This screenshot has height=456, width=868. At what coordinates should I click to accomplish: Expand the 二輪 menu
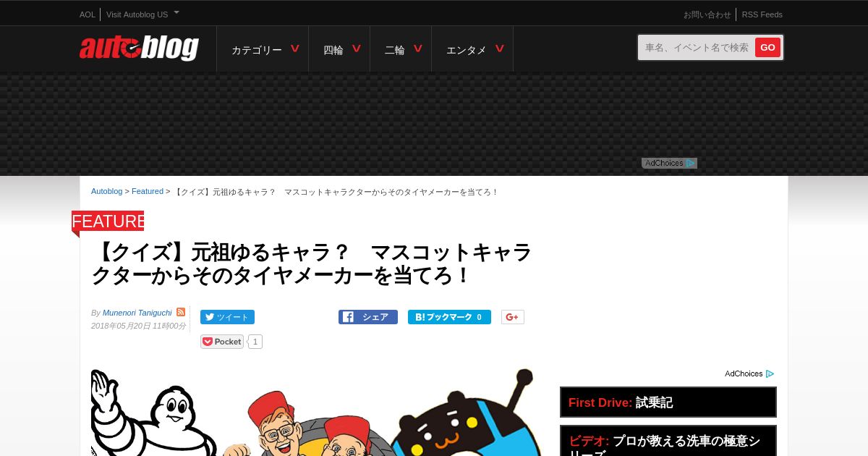point(401,49)
